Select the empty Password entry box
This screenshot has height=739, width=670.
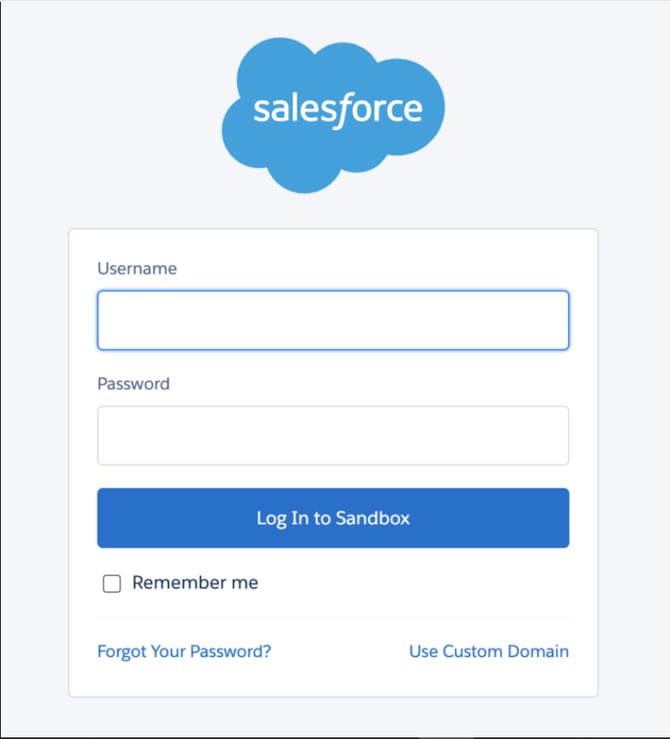[x=333, y=435]
